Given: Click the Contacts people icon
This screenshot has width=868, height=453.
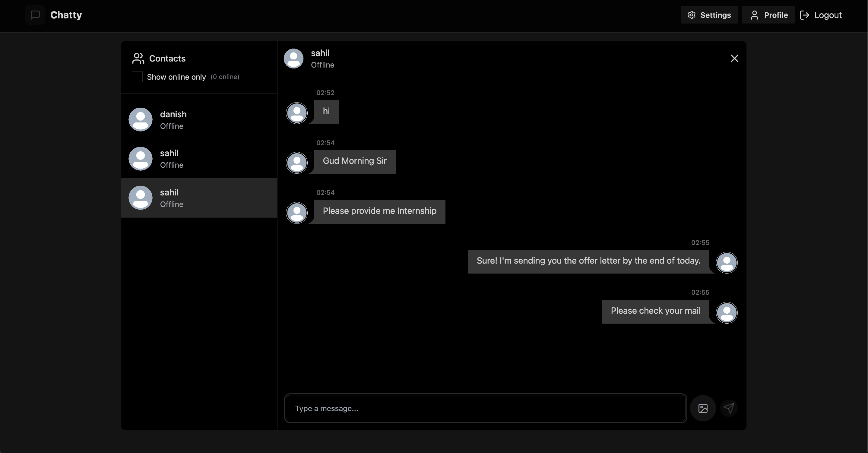Looking at the screenshot, I should (x=138, y=58).
